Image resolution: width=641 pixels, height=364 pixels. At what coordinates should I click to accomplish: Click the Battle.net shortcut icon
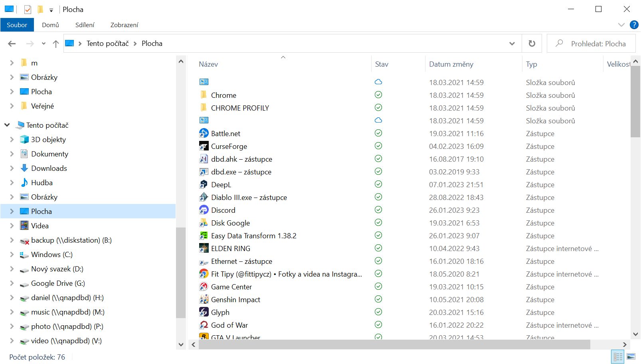[204, 133]
